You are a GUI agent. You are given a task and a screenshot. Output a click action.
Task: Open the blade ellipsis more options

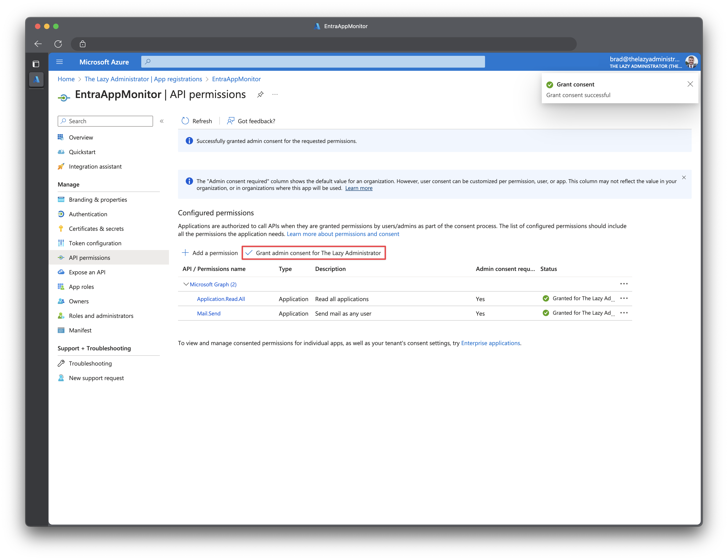275,95
